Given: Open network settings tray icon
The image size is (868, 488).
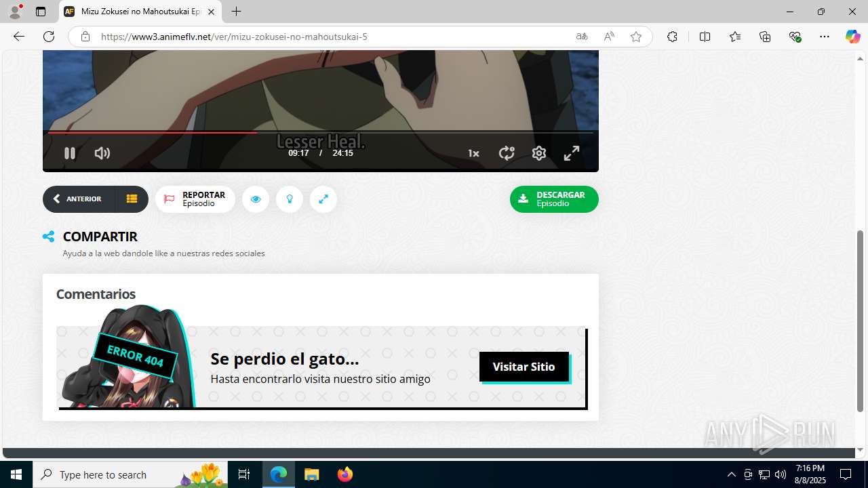Looking at the screenshot, I should coord(764,474).
